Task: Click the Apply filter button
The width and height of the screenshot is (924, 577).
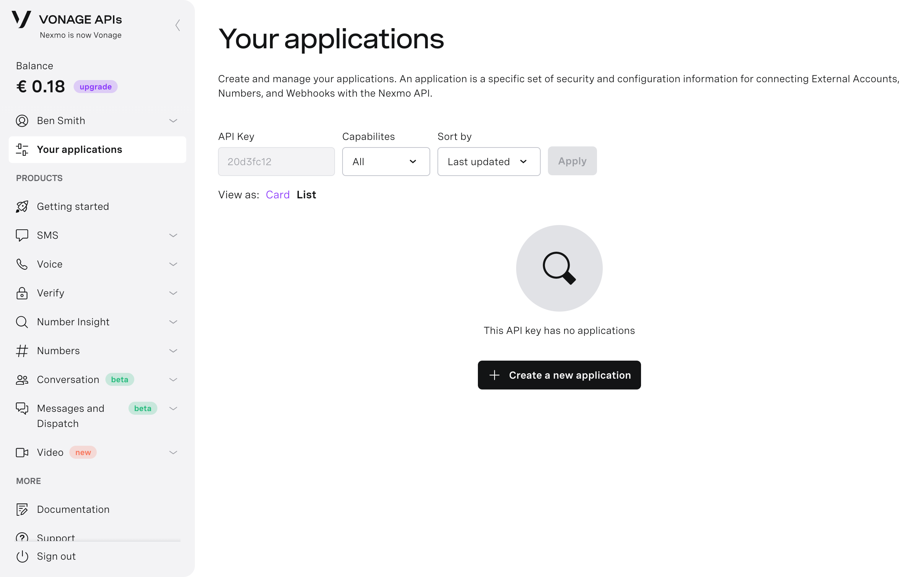Action: pyautogui.click(x=572, y=160)
